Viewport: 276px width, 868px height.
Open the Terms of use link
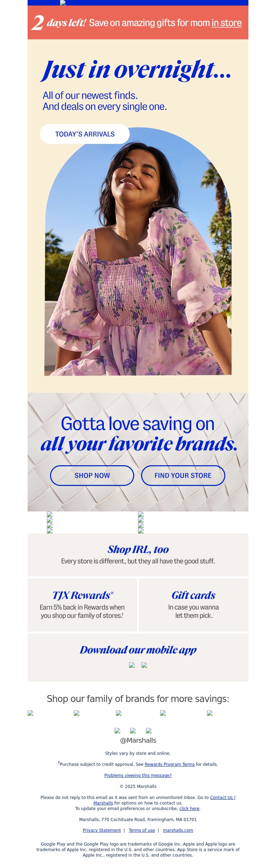tap(142, 830)
